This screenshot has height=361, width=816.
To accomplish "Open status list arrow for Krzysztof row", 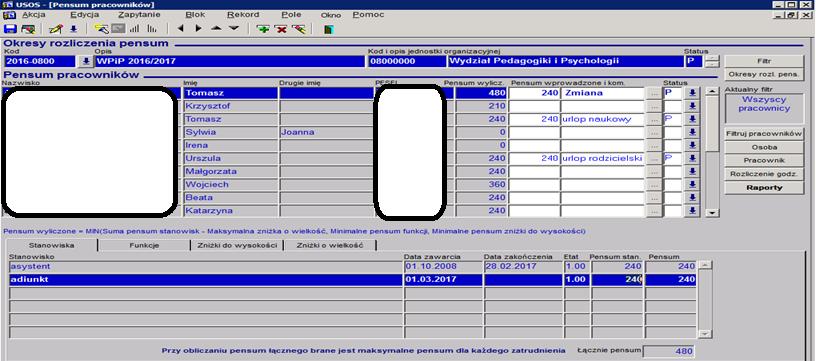I will tap(692, 106).
